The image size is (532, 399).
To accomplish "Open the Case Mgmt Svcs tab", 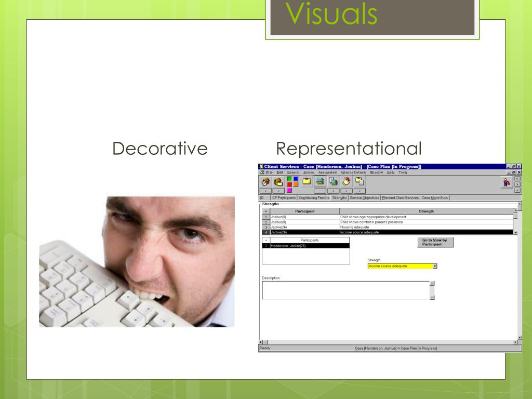I will tap(435, 198).
